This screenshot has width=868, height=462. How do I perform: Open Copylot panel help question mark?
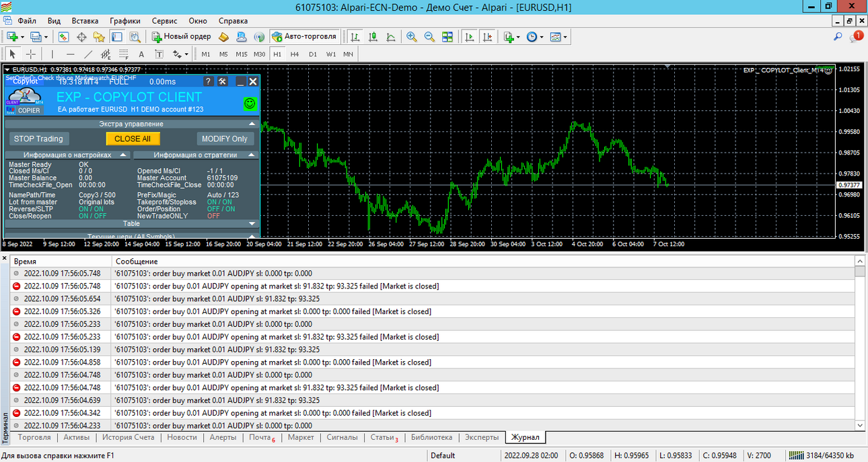point(208,81)
